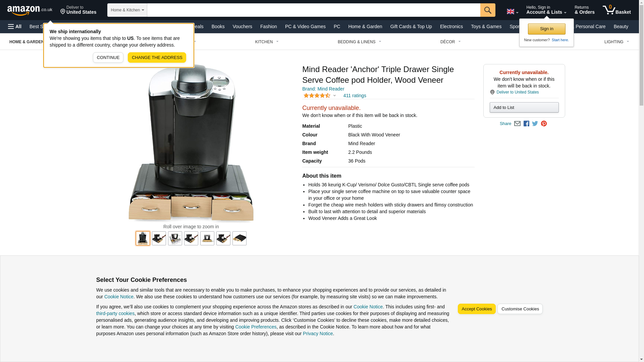Expand the LIGHTING submenu
Image resolution: width=644 pixels, height=362 pixels.
(x=616, y=42)
